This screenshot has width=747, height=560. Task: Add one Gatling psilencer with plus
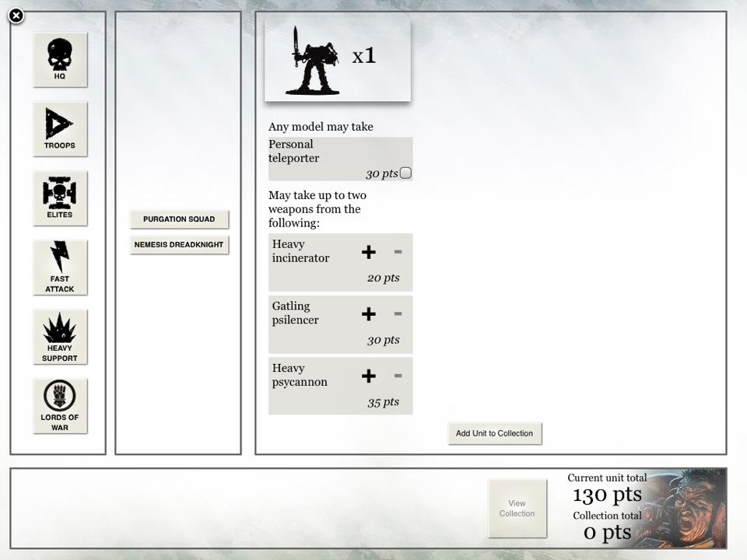coord(369,313)
